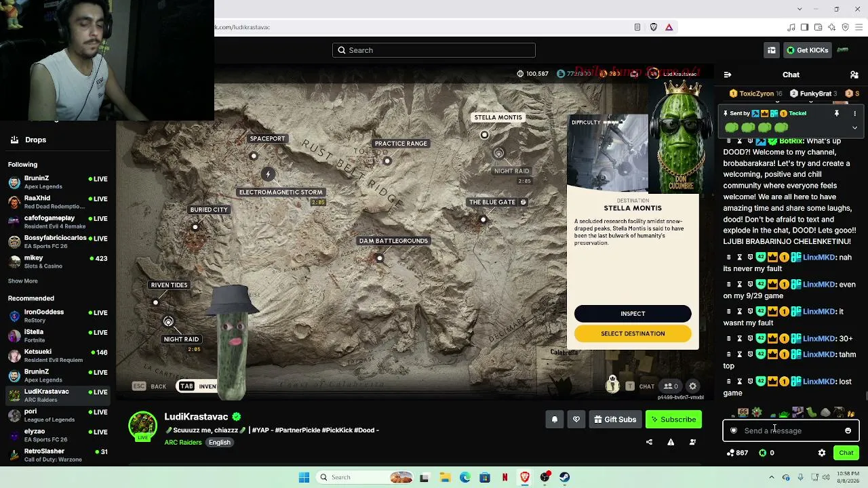Image resolution: width=868 pixels, height=488 pixels.
Task: Open IronGoddess channel under Recommended
Action: [57, 316]
